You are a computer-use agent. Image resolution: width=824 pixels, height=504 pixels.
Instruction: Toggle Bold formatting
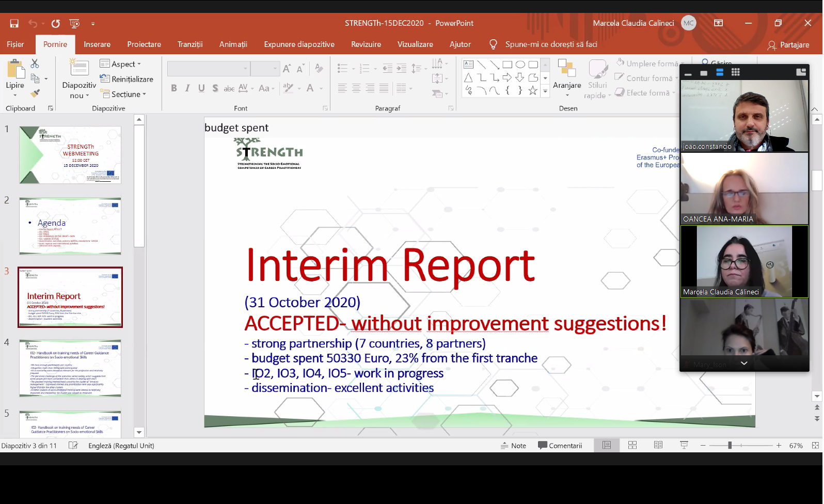174,88
